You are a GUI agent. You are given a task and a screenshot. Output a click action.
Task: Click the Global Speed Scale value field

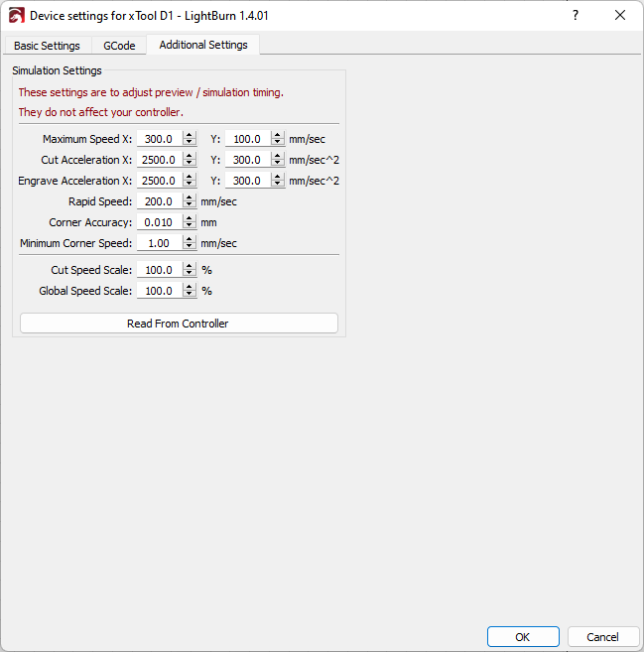click(160, 291)
